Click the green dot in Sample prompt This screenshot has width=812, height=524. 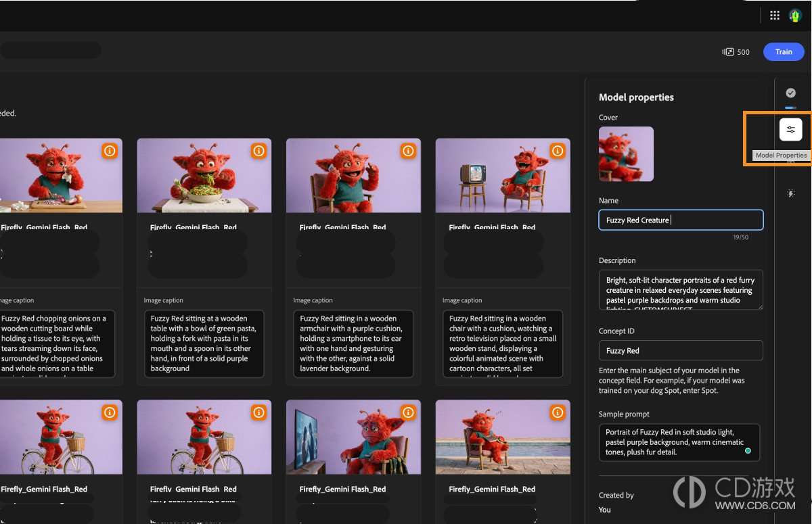[748, 450]
